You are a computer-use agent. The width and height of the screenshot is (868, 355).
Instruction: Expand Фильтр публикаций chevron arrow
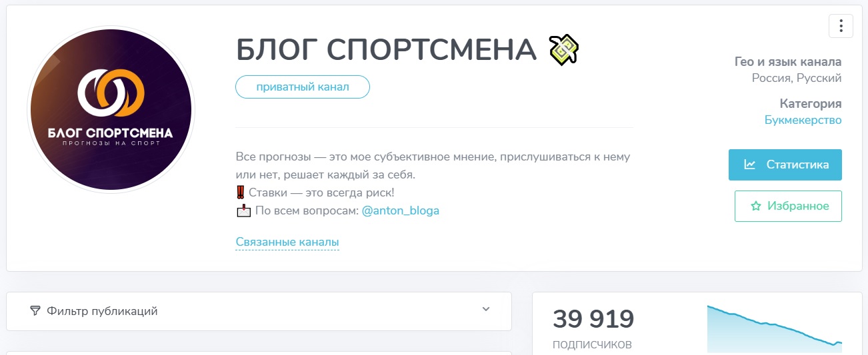tap(486, 309)
